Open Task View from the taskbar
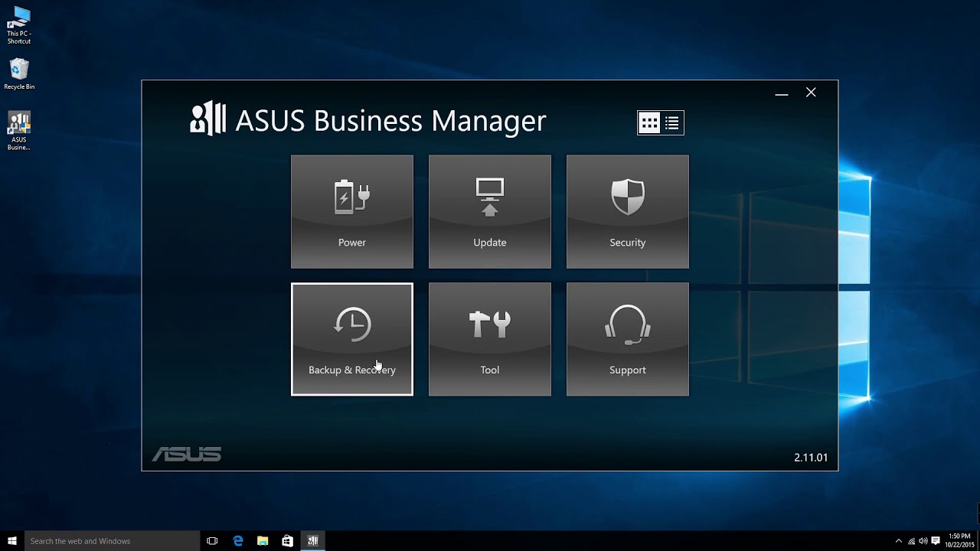 (x=213, y=540)
